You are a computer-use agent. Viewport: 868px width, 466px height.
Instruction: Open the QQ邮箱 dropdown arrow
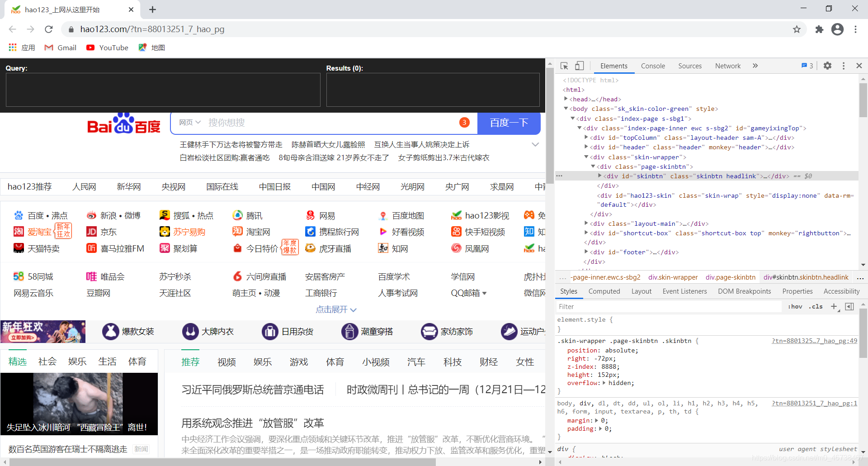[485, 293]
